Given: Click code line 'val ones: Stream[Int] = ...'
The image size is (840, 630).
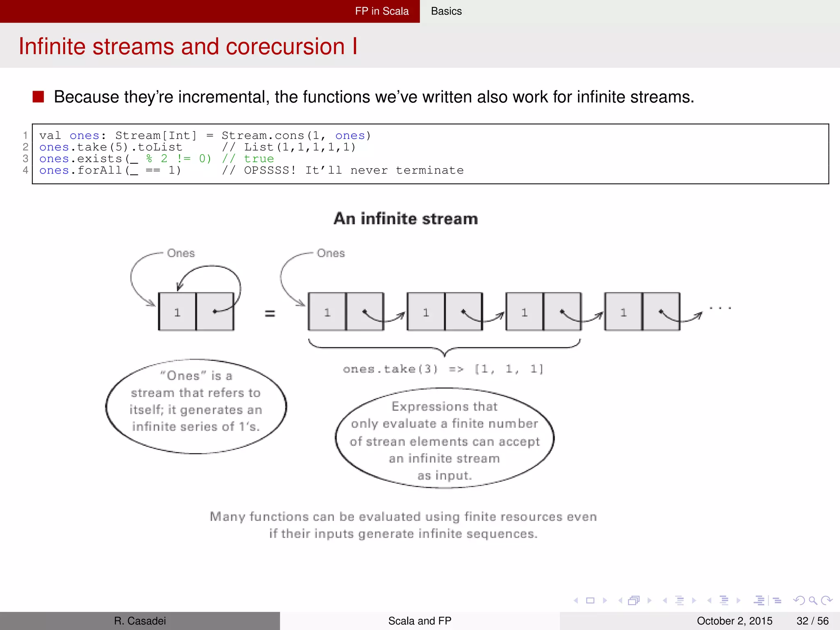Looking at the screenshot, I should 205,135.
